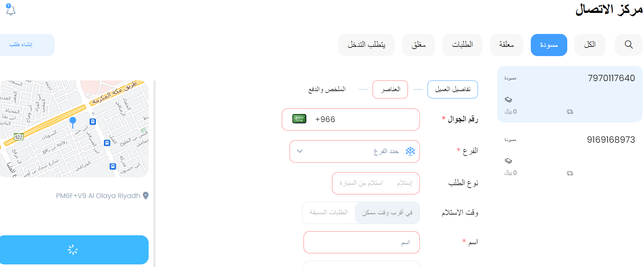Viewport: 644px width, 267px height.
Task: Click the delivery truck icon in draft 9169168973
Action: (570, 173)
